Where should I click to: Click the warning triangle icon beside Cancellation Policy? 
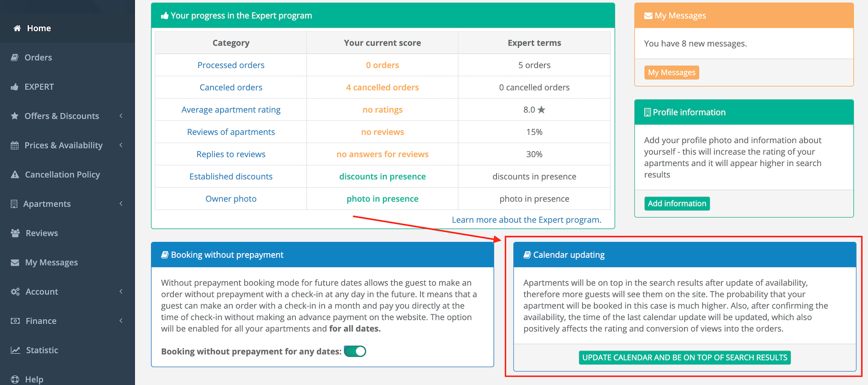[x=15, y=174]
